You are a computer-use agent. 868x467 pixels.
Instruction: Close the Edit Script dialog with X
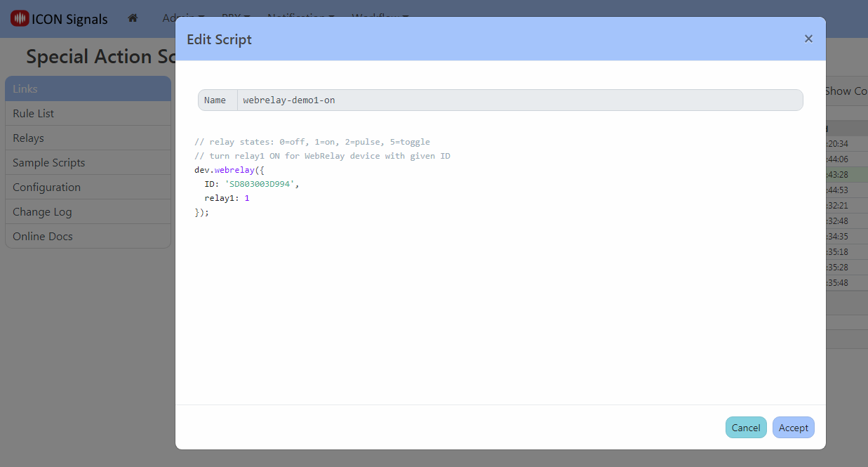[x=808, y=39]
